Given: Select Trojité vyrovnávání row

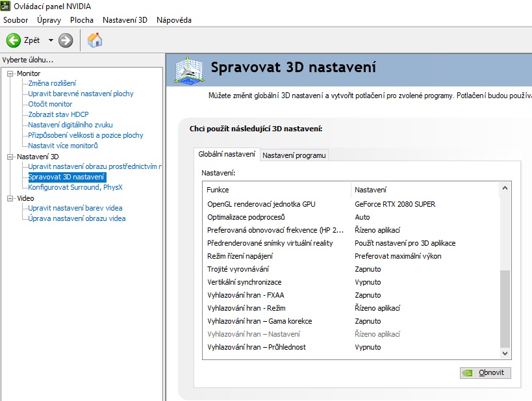Looking at the screenshot, I should [351, 269].
